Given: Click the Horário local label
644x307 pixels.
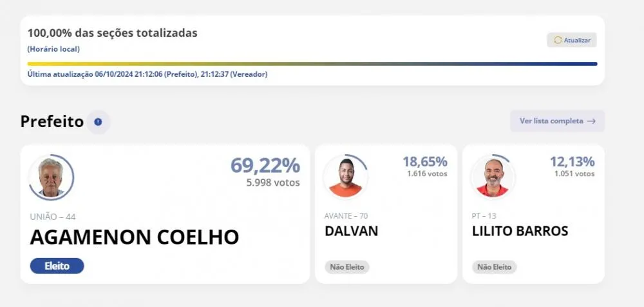Looking at the screenshot, I should tap(53, 49).
